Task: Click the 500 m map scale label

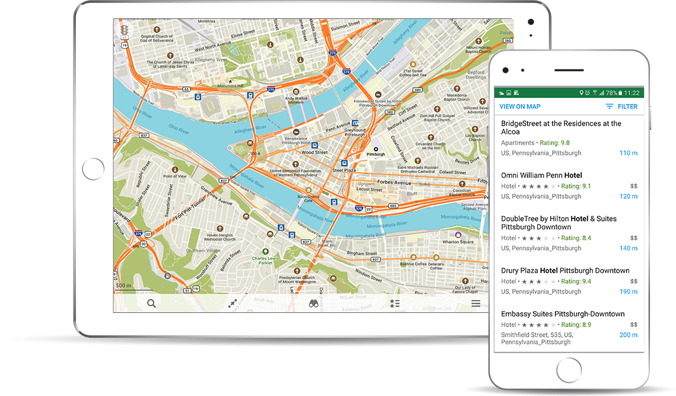Action: coord(123,285)
